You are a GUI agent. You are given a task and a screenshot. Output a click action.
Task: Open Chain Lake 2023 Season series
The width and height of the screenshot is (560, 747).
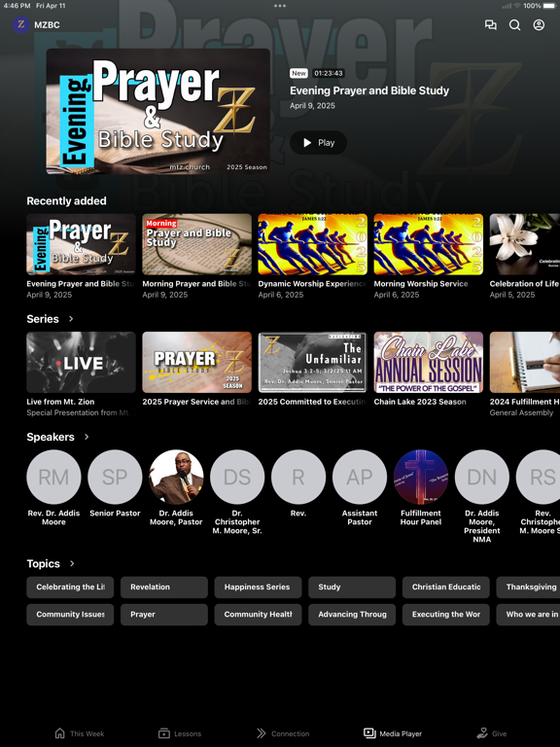428,363
